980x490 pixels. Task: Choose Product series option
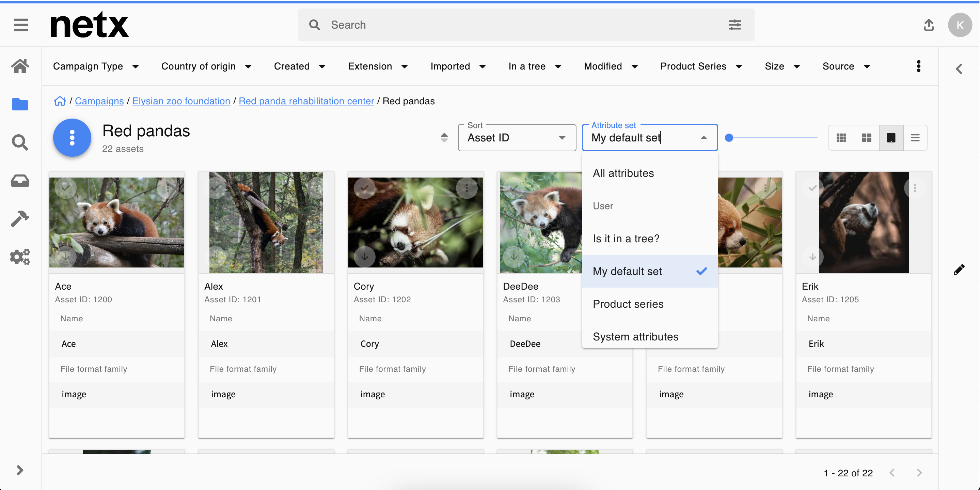(650, 304)
